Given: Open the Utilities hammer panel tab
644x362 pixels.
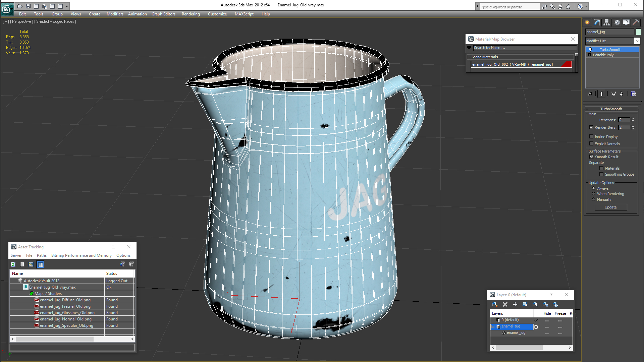Looking at the screenshot, I should [636, 22].
